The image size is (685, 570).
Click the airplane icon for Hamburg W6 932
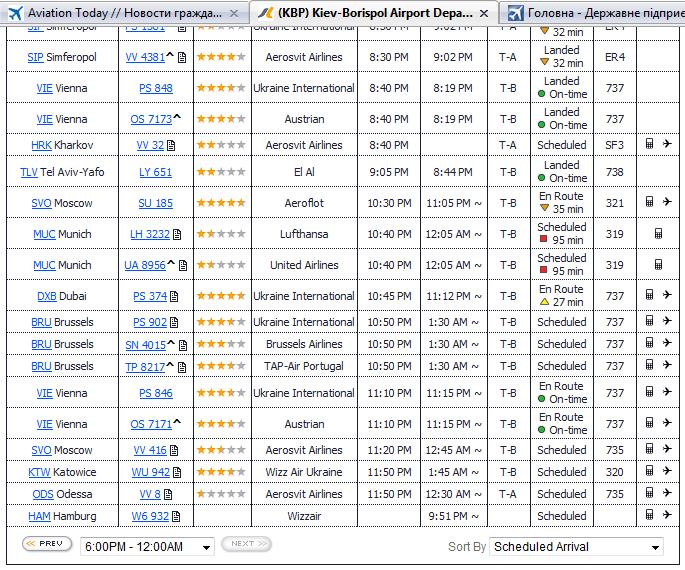(667, 515)
